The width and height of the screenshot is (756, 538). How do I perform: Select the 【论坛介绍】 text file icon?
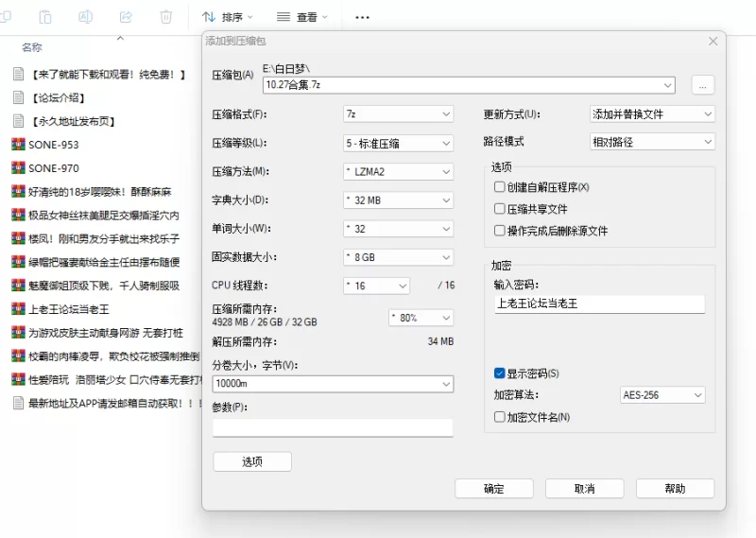click(17, 97)
